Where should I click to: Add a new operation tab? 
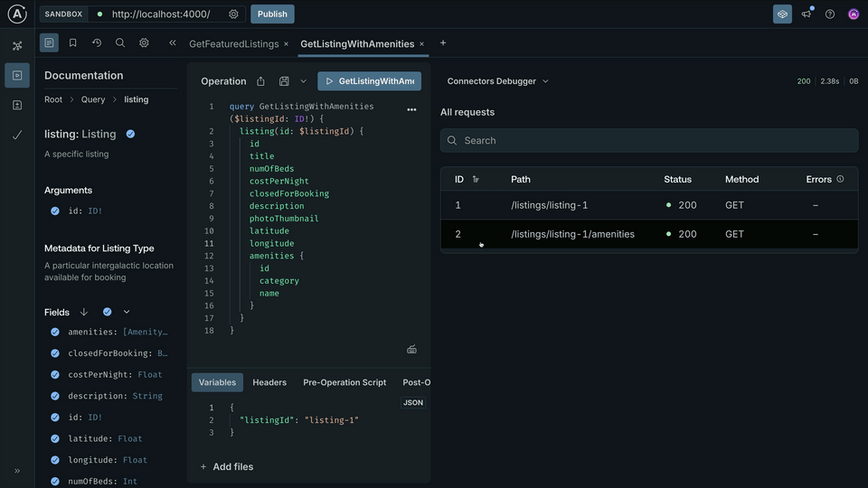(x=443, y=43)
